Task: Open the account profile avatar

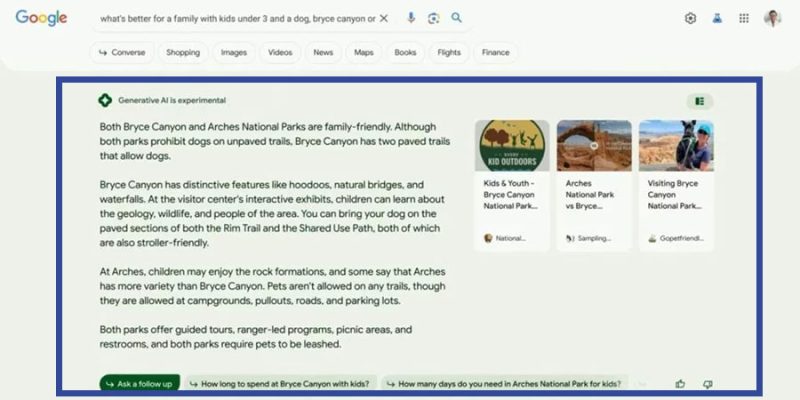Action: (x=772, y=18)
